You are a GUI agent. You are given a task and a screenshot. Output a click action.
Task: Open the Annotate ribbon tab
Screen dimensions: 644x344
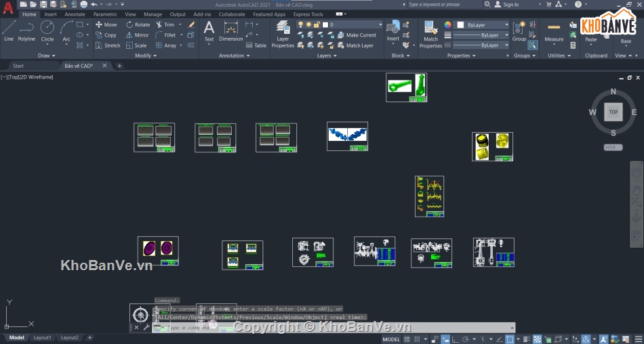tap(75, 14)
